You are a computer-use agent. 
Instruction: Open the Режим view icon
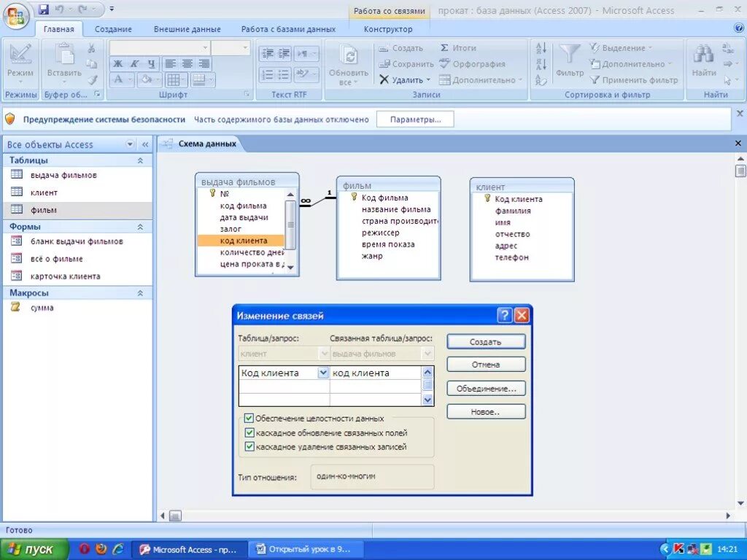pyautogui.click(x=20, y=55)
